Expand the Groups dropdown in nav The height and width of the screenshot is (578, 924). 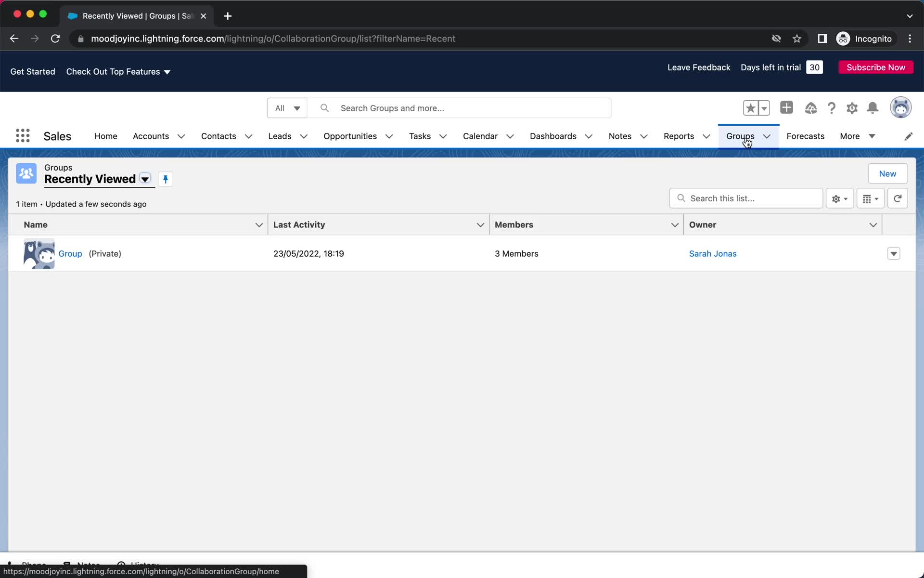[x=767, y=136]
